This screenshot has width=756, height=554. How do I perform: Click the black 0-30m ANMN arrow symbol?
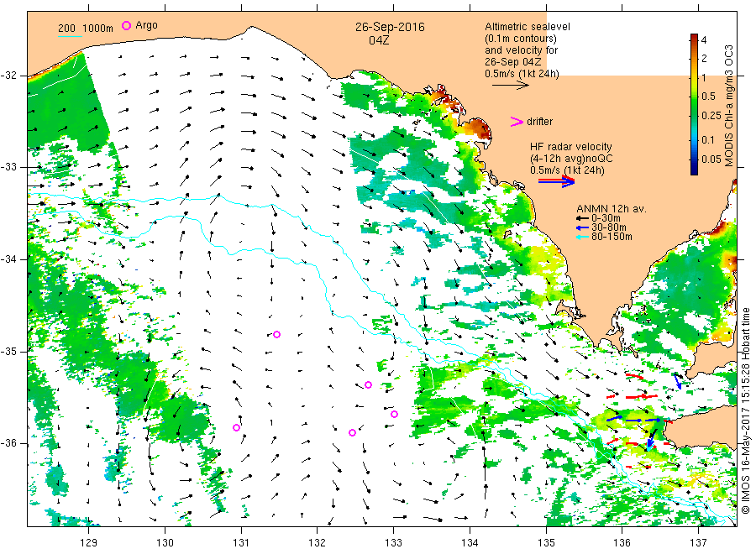[582, 219]
